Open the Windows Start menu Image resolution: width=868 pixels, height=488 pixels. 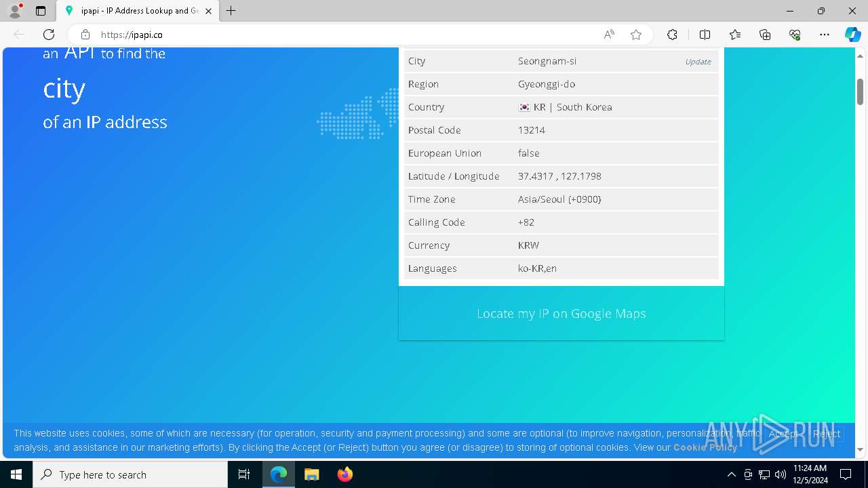(x=16, y=474)
